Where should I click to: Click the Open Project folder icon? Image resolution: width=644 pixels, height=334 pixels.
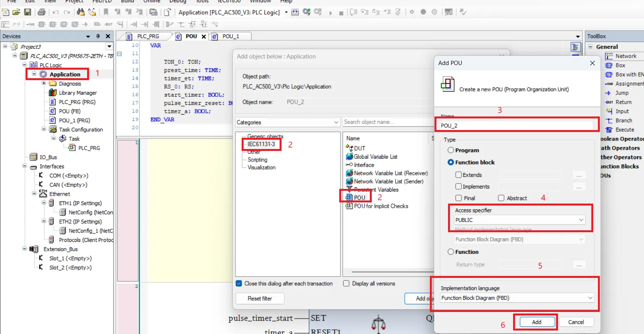16,12
